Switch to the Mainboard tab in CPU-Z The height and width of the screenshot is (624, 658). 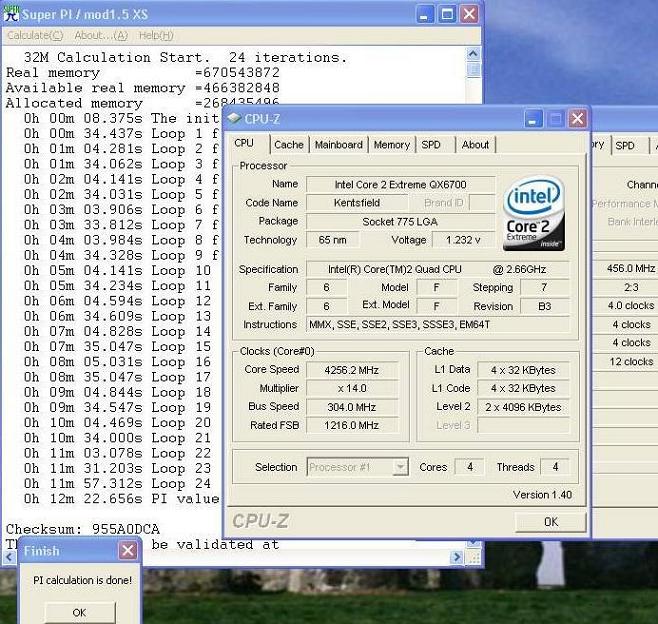point(339,145)
